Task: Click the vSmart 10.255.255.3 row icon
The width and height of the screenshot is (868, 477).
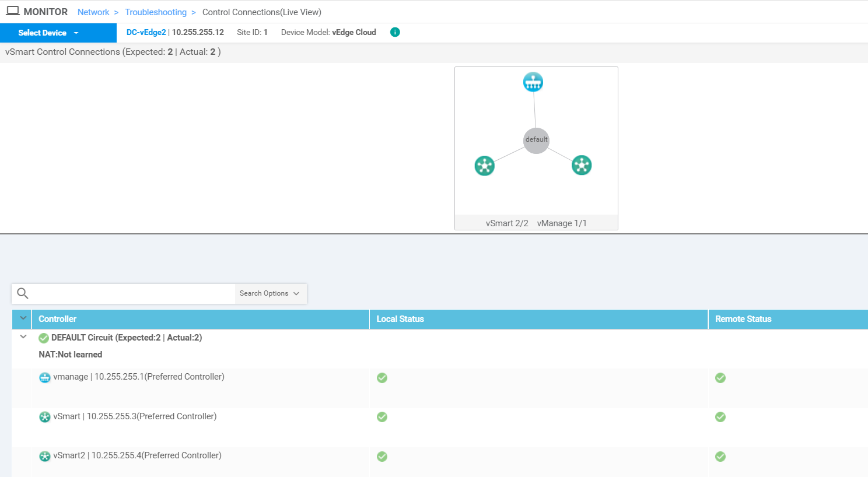Action: click(44, 417)
